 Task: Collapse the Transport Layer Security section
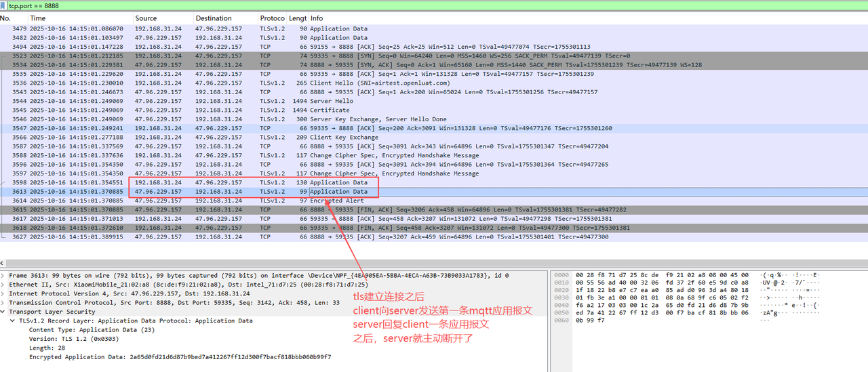[4, 312]
